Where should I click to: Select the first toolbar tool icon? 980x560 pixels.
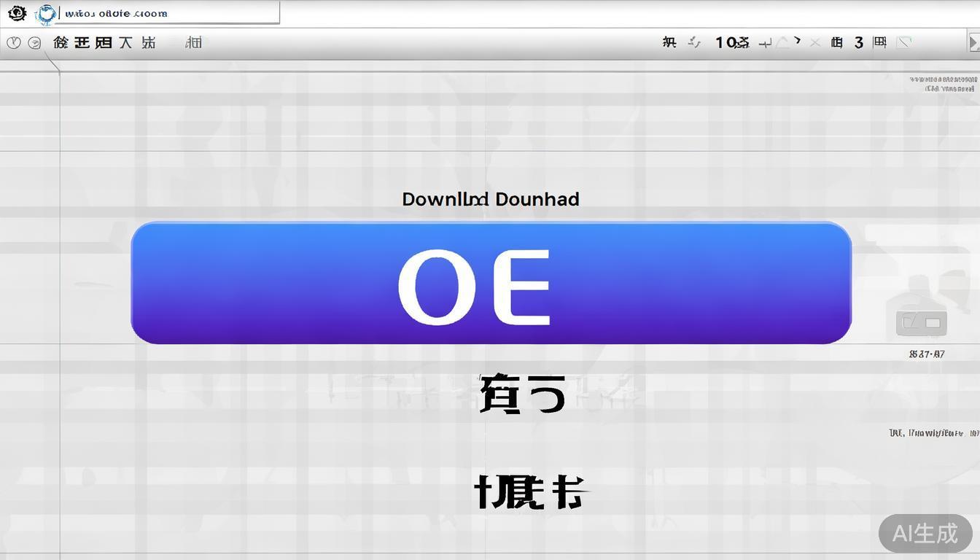pos(60,42)
